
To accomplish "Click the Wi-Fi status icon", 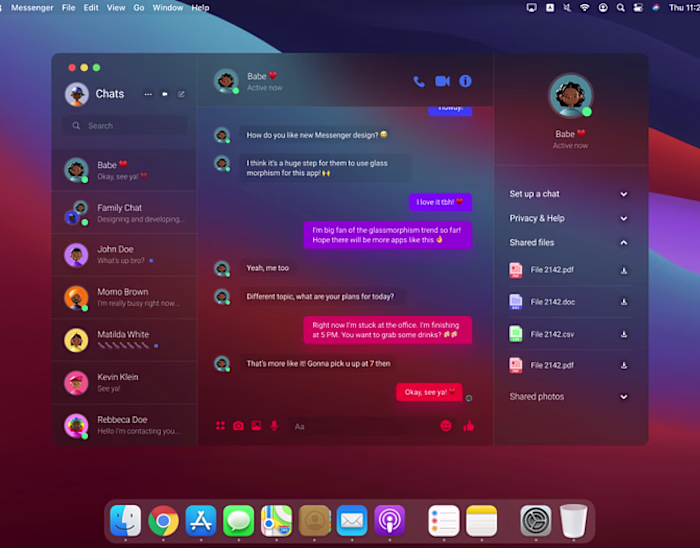I will point(584,8).
